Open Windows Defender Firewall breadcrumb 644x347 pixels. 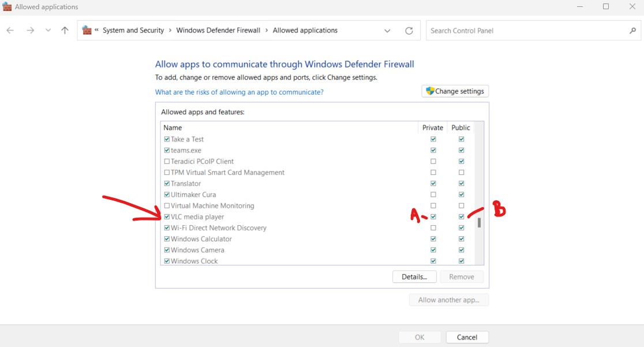coord(218,31)
